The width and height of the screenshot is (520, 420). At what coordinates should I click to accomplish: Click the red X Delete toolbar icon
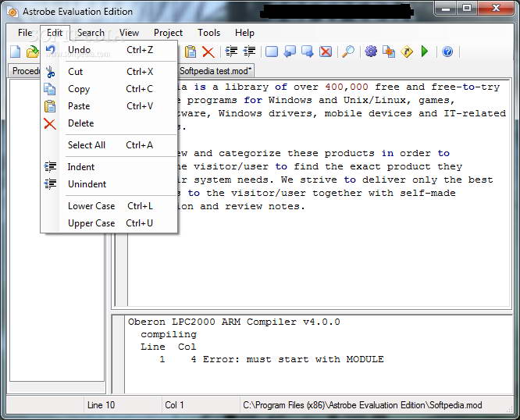click(208, 52)
